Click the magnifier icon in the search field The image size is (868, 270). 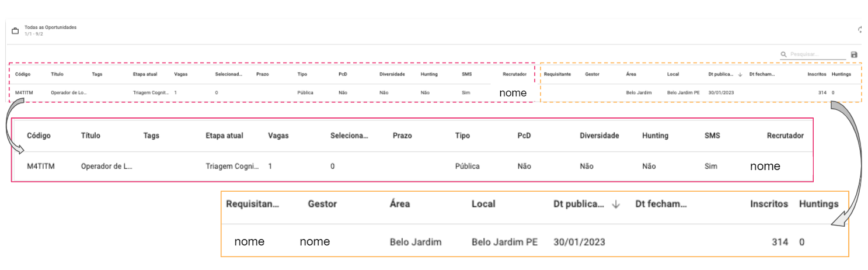(x=784, y=54)
